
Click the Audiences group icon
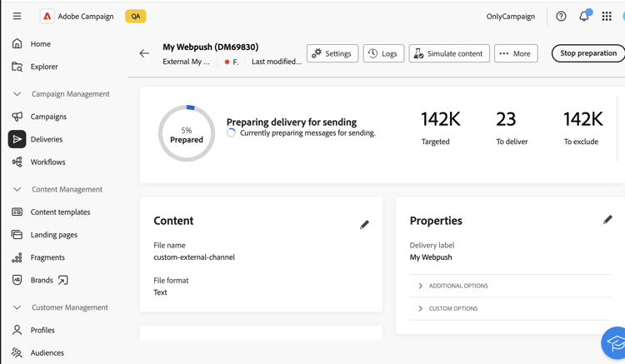click(x=17, y=352)
